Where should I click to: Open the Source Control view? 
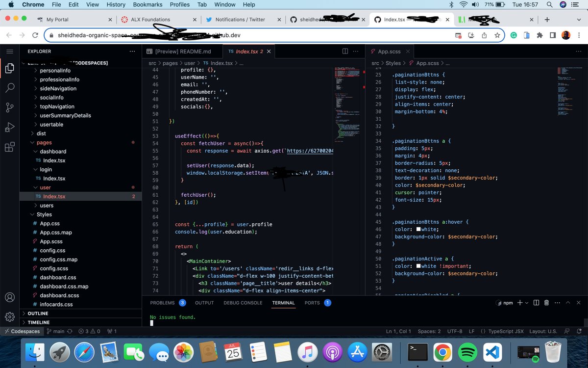click(9, 107)
